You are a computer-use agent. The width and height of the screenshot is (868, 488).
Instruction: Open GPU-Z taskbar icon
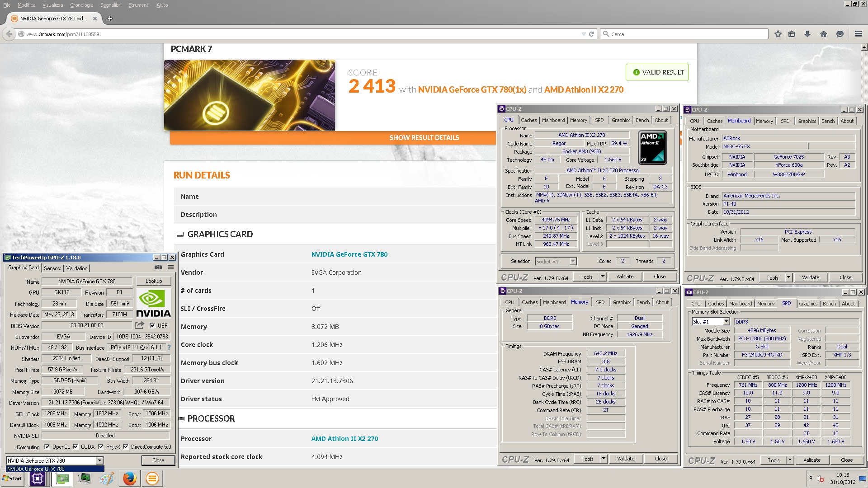(x=62, y=479)
